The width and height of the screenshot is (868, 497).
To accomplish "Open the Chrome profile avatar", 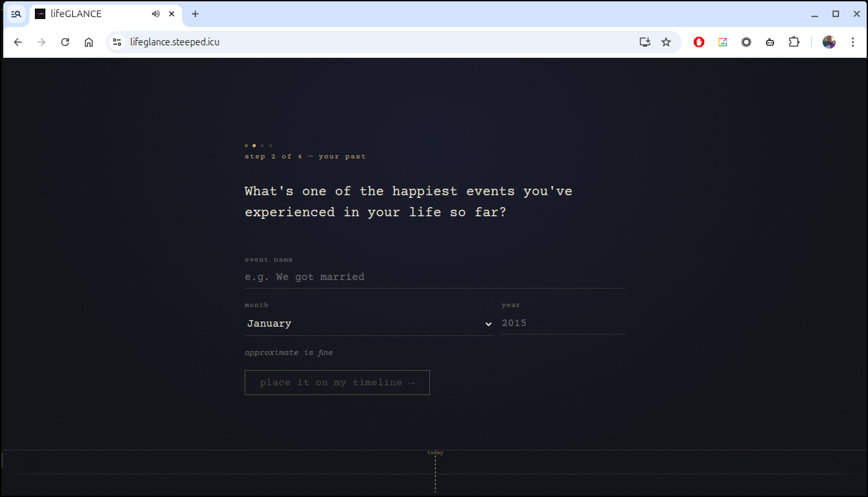I will tap(829, 42).
